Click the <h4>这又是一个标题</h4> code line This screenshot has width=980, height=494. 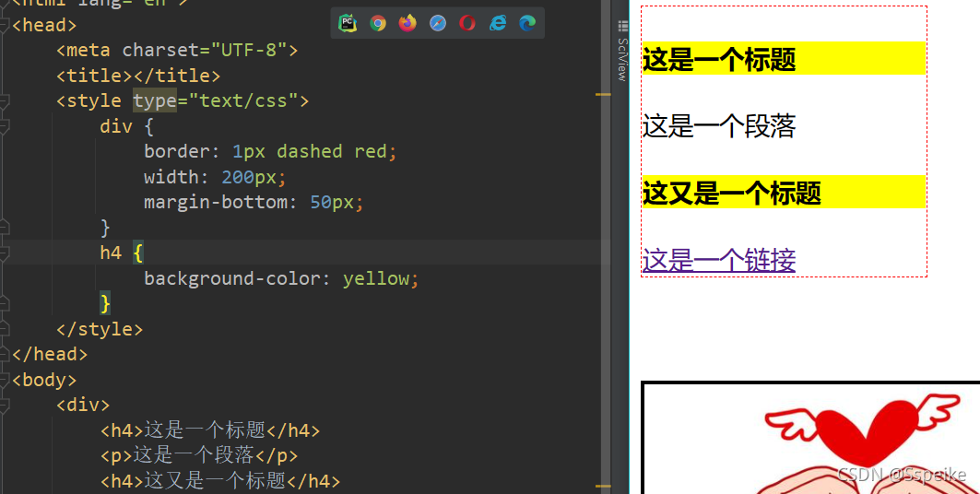tap(220, 481)
